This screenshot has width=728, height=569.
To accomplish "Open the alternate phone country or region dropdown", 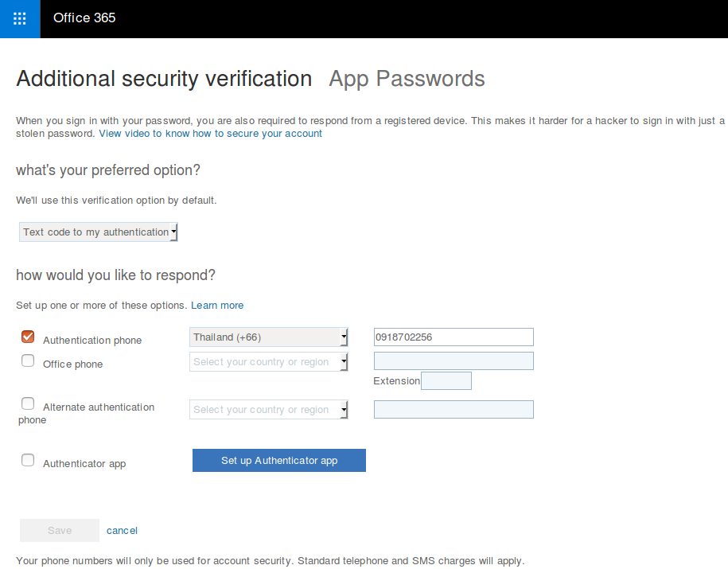I will pyautogui.click(x=269, y=410).
